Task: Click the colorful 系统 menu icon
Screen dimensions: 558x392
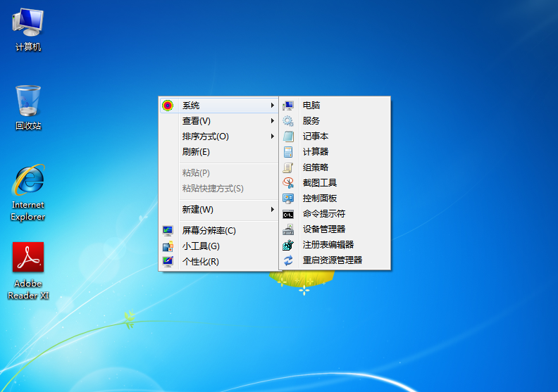Action: coord(168,105)
